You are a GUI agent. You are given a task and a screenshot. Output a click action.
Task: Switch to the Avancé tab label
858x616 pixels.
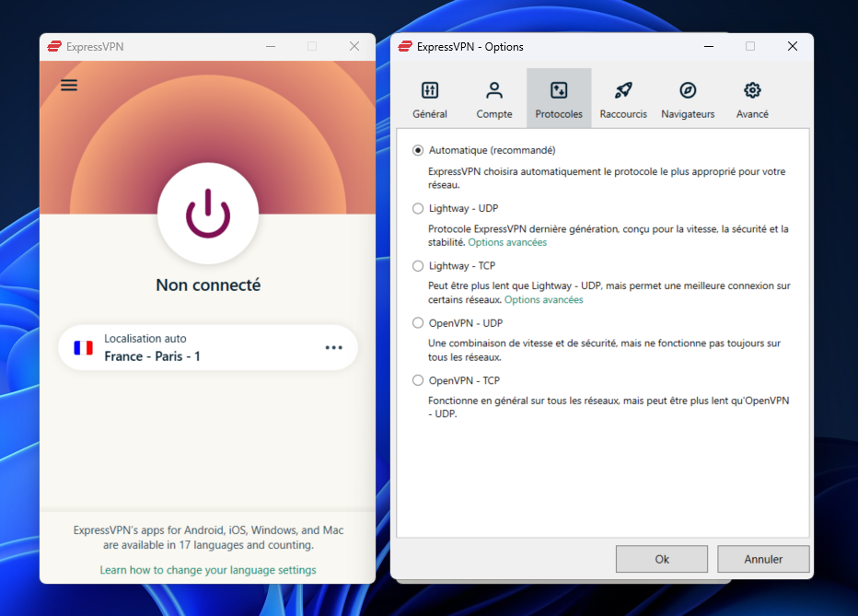(752, 114)
